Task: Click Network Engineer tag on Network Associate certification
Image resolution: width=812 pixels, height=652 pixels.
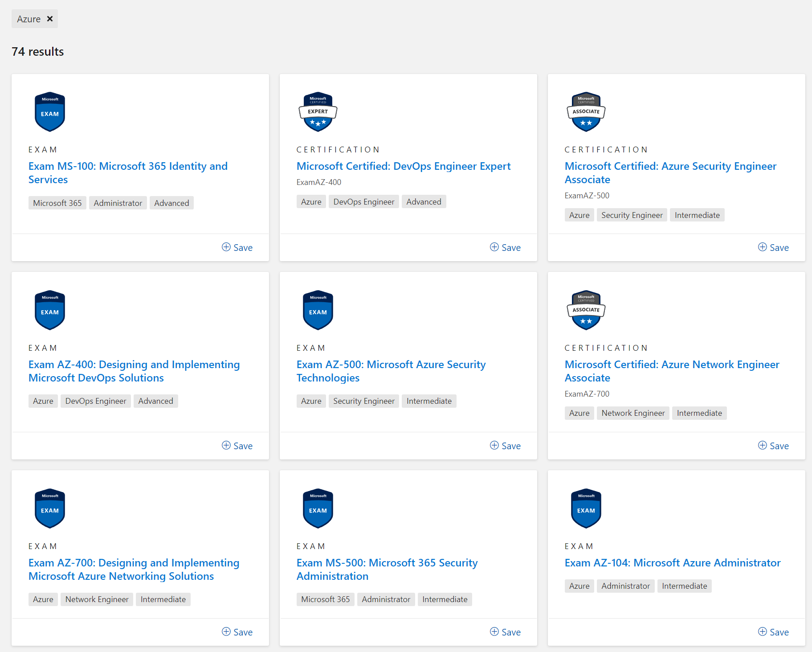Action: (633, 413)
